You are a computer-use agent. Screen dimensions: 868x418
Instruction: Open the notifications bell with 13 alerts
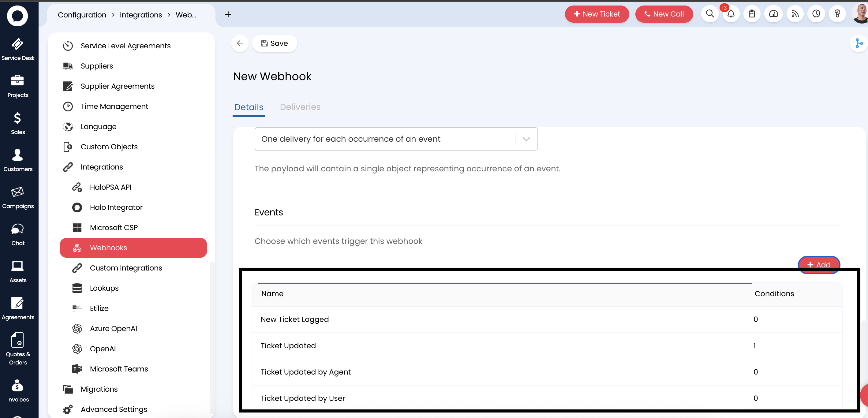coord(731,14)
